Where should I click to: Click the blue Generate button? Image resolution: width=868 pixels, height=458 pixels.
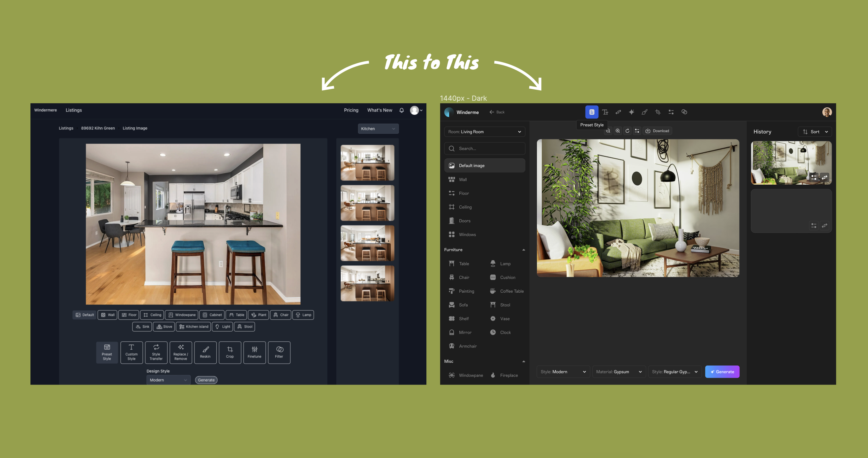(722, 372)
